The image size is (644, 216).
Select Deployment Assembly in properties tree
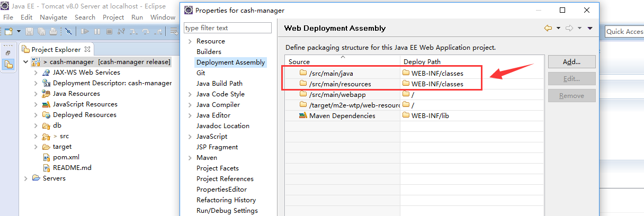click(230, 62)
